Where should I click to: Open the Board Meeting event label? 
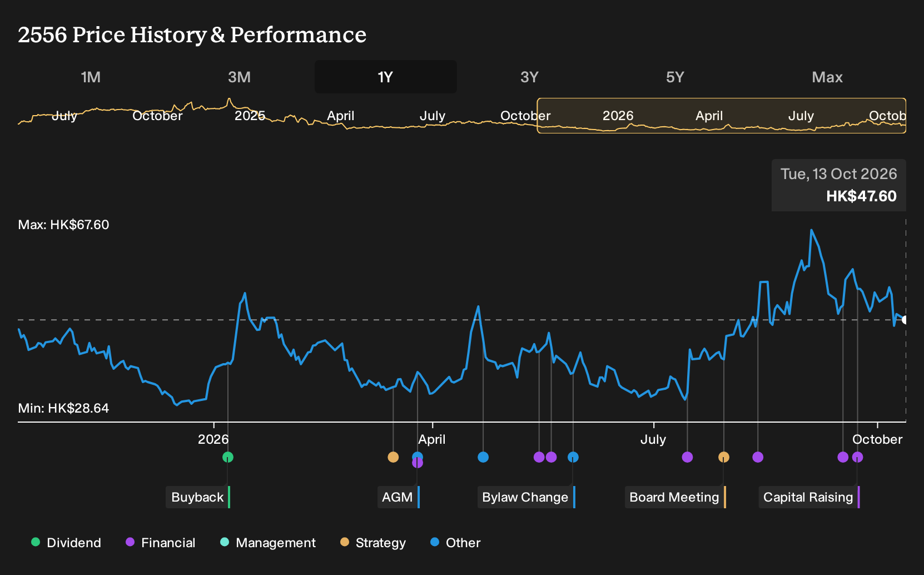675,497
